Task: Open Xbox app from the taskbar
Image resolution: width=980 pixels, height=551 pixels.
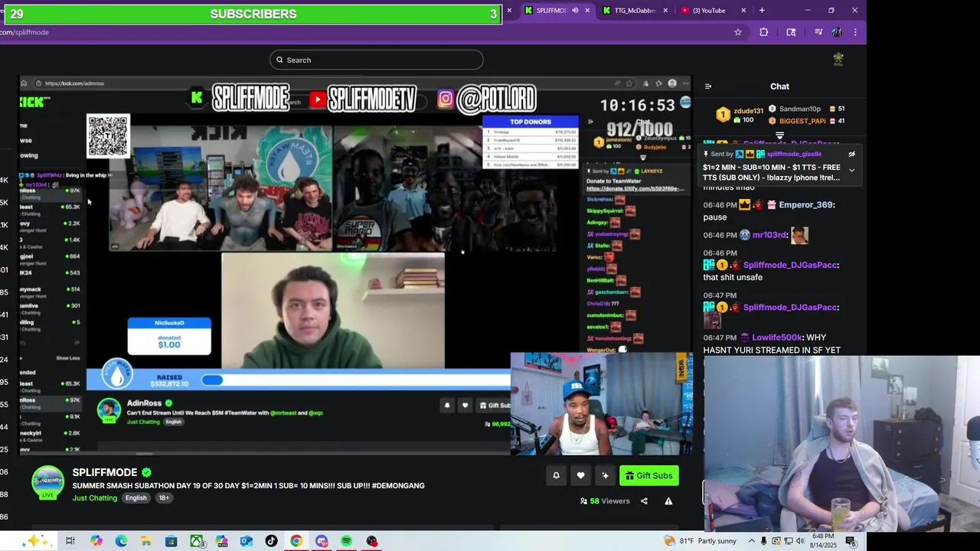Action: (197, 541)
